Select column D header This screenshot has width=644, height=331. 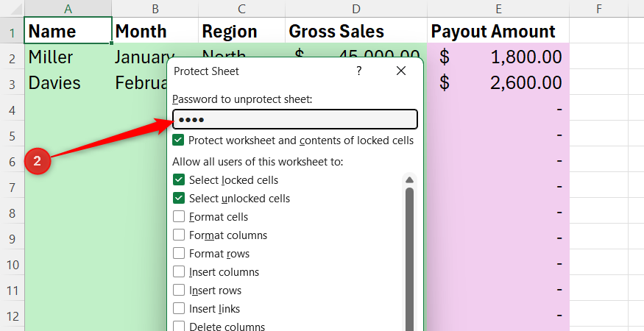click(x=356, y=8)
